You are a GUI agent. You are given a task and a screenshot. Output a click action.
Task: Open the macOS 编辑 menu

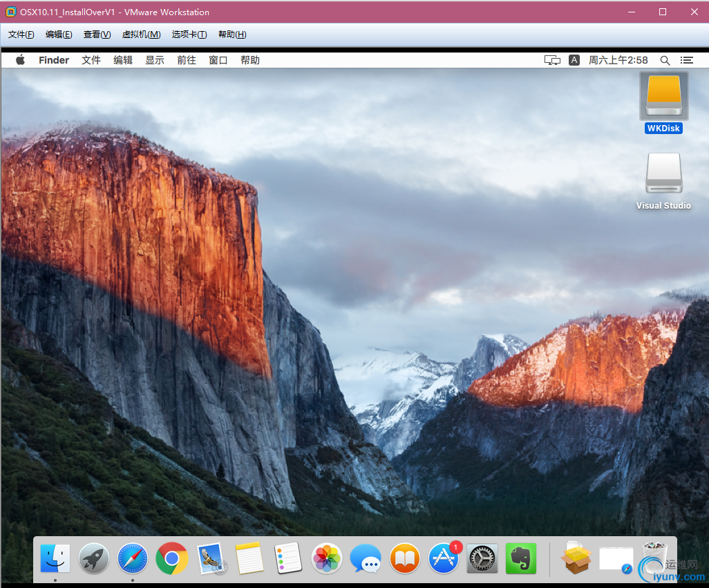[122, 60]
